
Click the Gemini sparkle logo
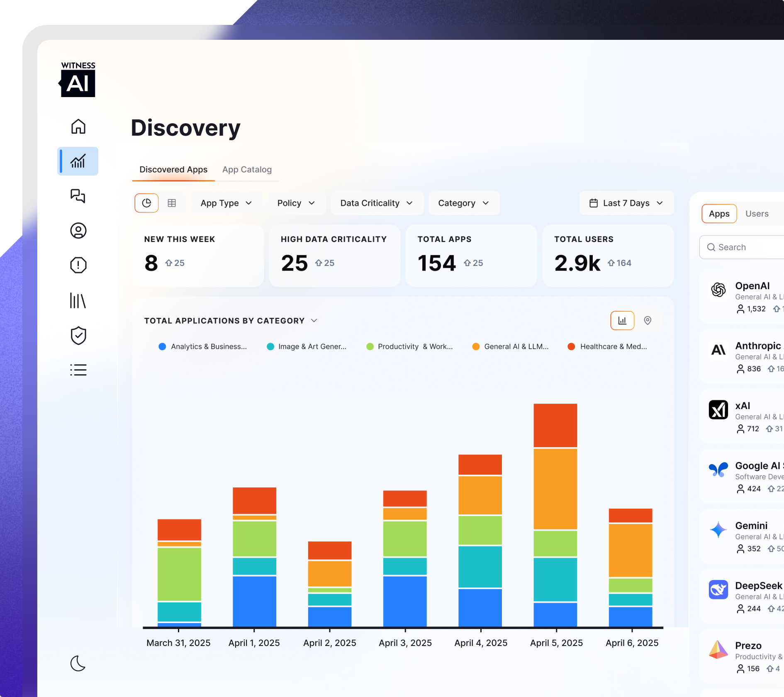pos(718,530)
